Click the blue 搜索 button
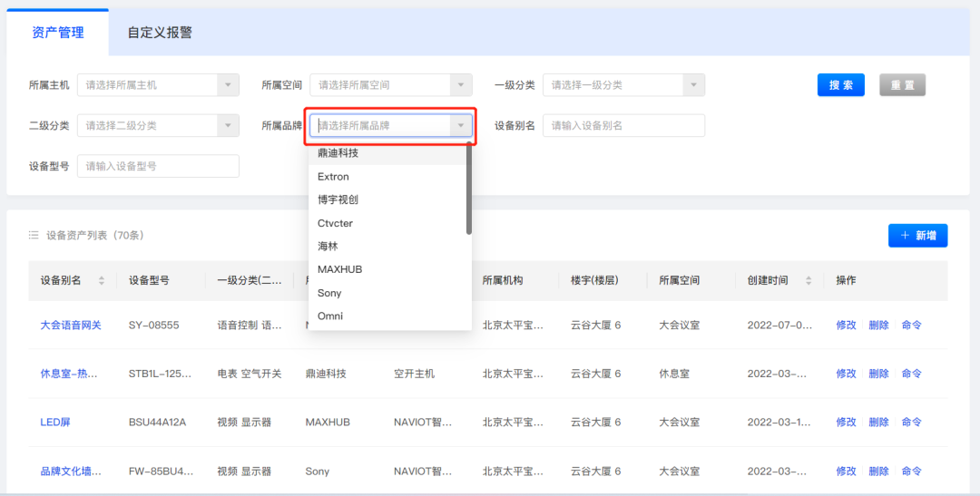Image resolution: width=980 pixels, height=496 pixels. [x=840, y=85]
